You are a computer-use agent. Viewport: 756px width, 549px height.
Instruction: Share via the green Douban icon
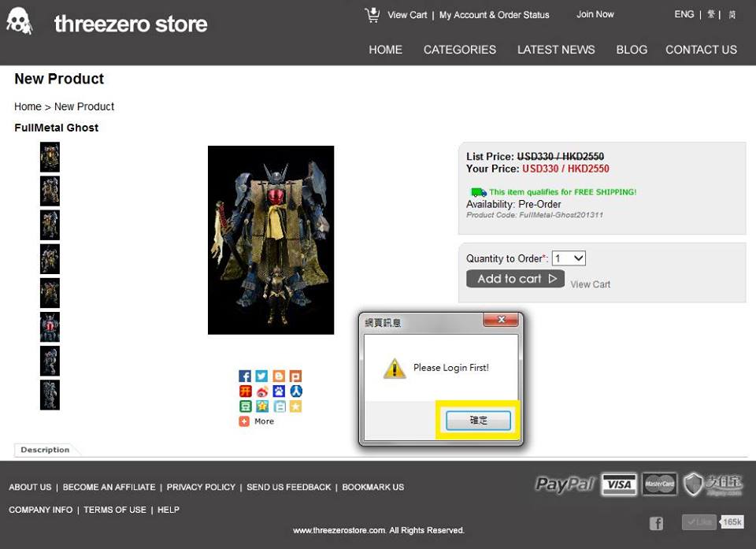245,406
